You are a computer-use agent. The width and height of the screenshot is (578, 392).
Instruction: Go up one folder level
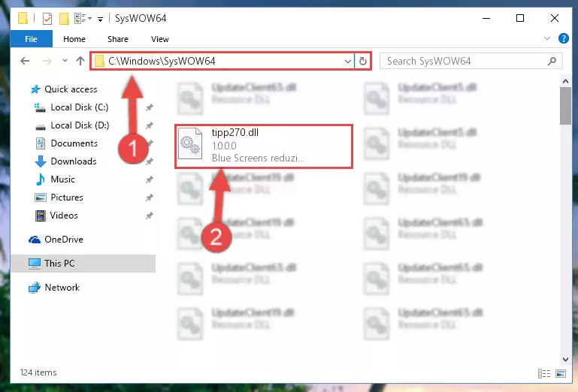(80, 61)
